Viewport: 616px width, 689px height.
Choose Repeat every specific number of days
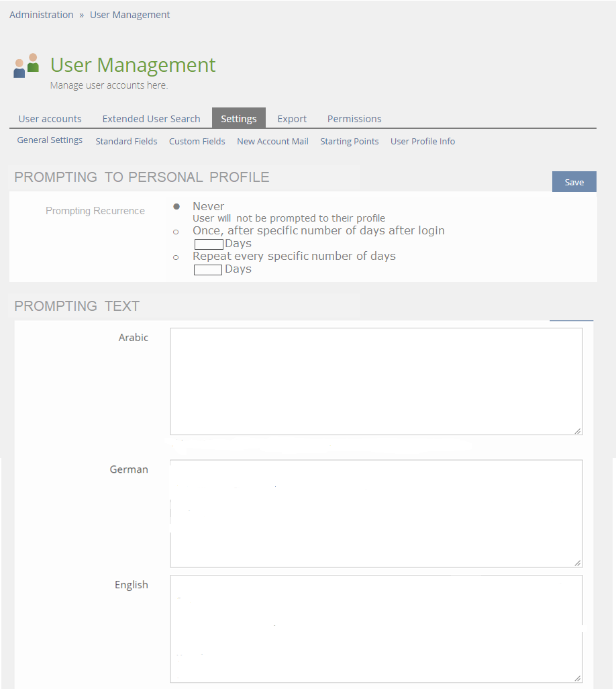(x=176, y=257)
